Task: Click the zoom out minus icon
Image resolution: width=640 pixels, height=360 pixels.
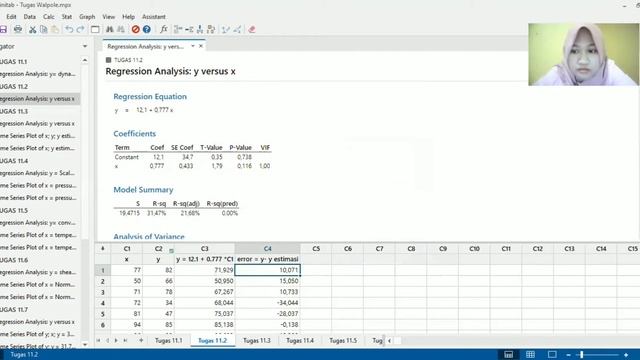Action: pyautogui.click(x=568, y=355)
